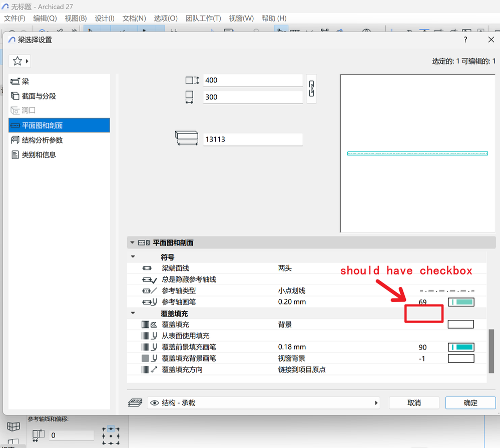
Task: Click the pen color swatch for 参考轴画笔
Action: (461, 302)
